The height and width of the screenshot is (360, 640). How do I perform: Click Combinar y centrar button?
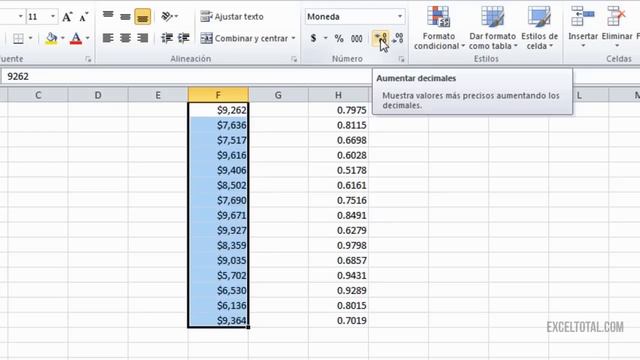(244, 38)
